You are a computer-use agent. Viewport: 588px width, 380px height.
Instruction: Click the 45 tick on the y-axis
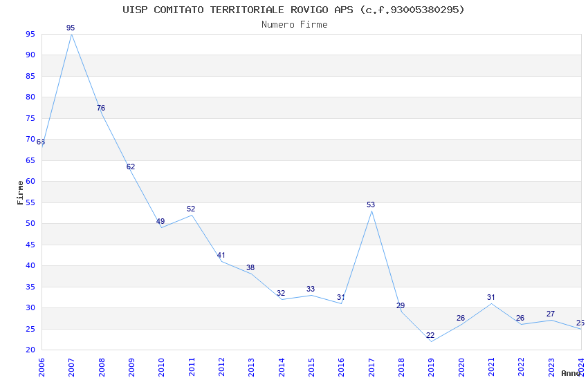pyautogui.click(x=30, y=245)
